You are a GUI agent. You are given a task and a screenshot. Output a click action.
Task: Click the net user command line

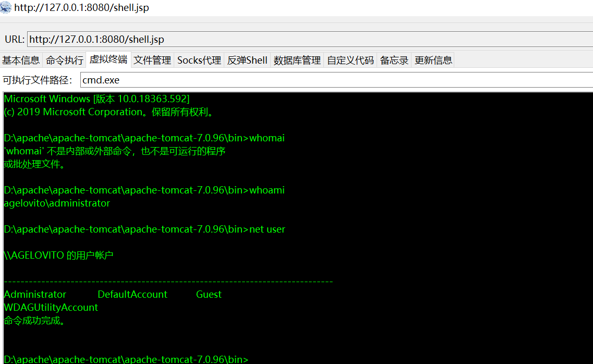[x=144, y=229]
